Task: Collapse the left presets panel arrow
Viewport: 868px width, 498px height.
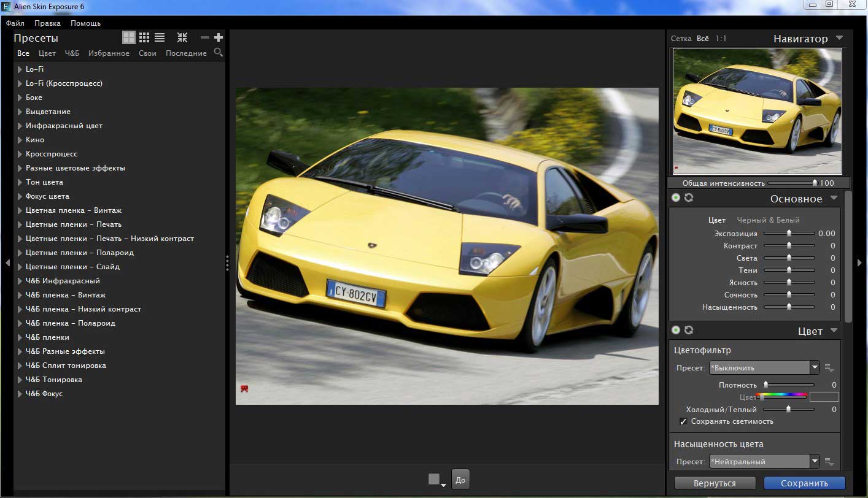Action: (7, 262)
